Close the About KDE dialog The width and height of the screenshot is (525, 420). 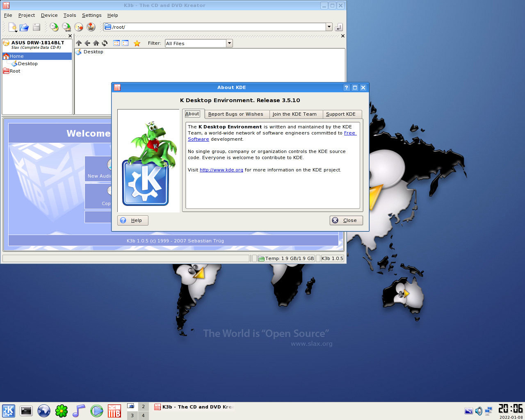coord(346,220)
